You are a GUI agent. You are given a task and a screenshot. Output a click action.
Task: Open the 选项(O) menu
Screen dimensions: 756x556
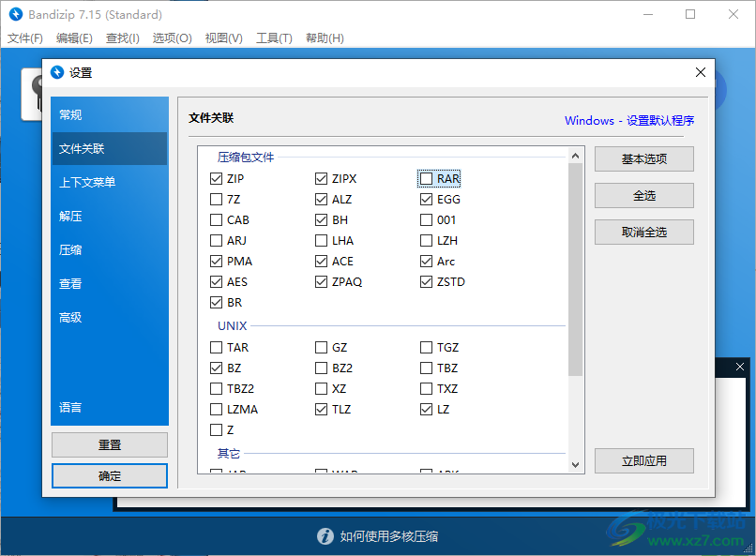click(173, 38)
